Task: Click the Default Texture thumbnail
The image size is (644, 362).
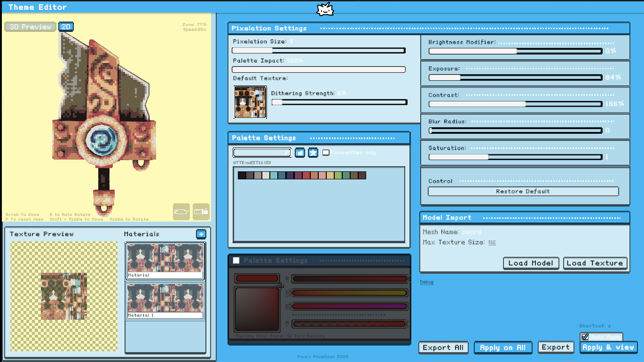Action: pyautogui.click(x=250, y=102)
